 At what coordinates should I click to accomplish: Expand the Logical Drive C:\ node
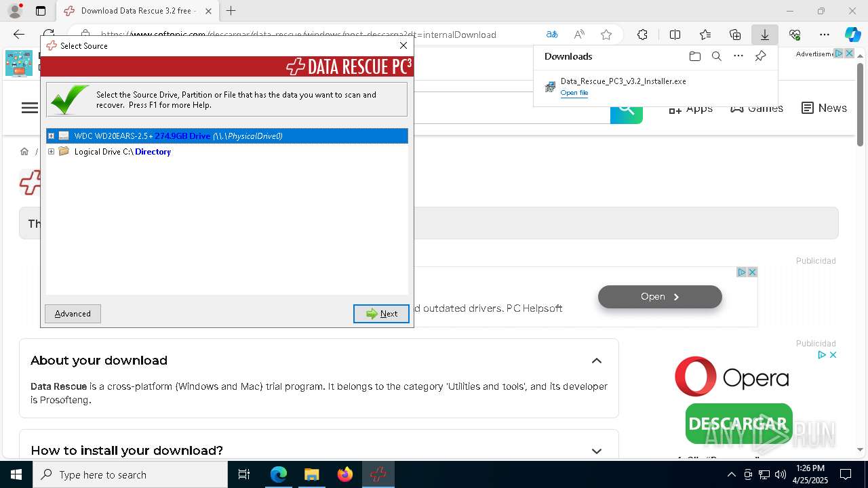click(x=51, y=152)
